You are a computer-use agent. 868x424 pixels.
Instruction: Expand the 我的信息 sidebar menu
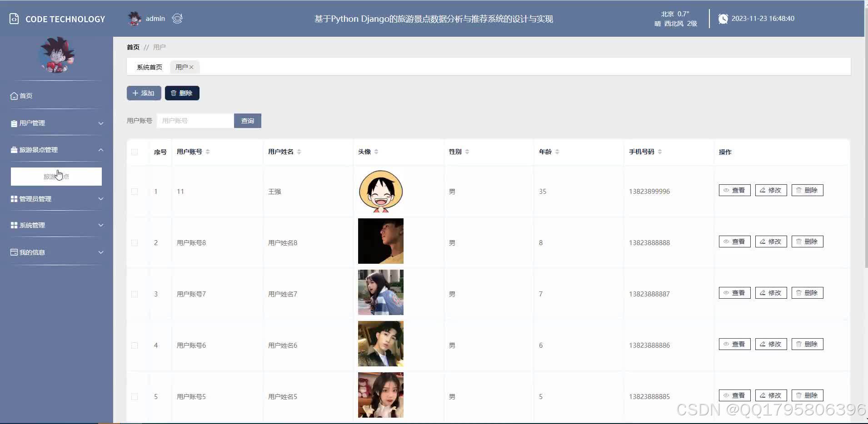pyautogui.click(x=56, y=252)
